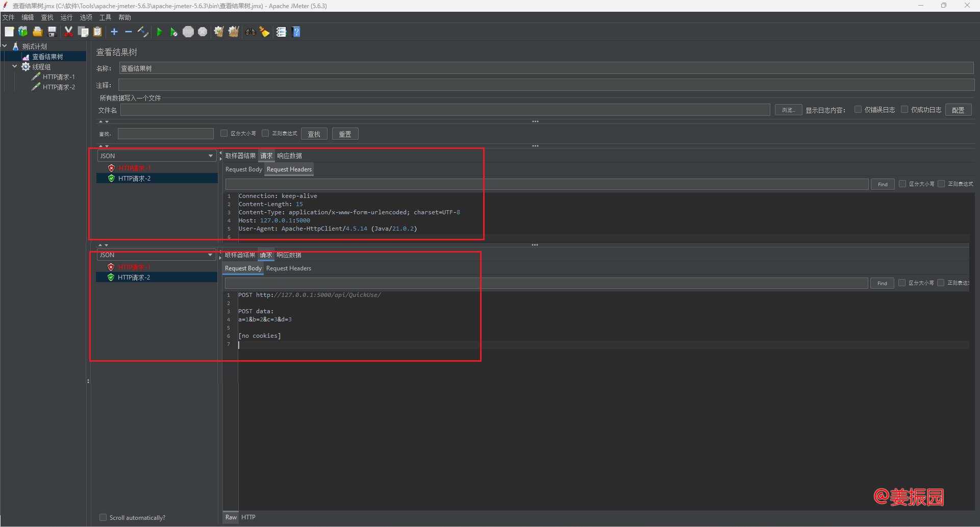Select HTTP请求-2 in test plan tree
Viewport: 980px width, 527px height.
59,87
